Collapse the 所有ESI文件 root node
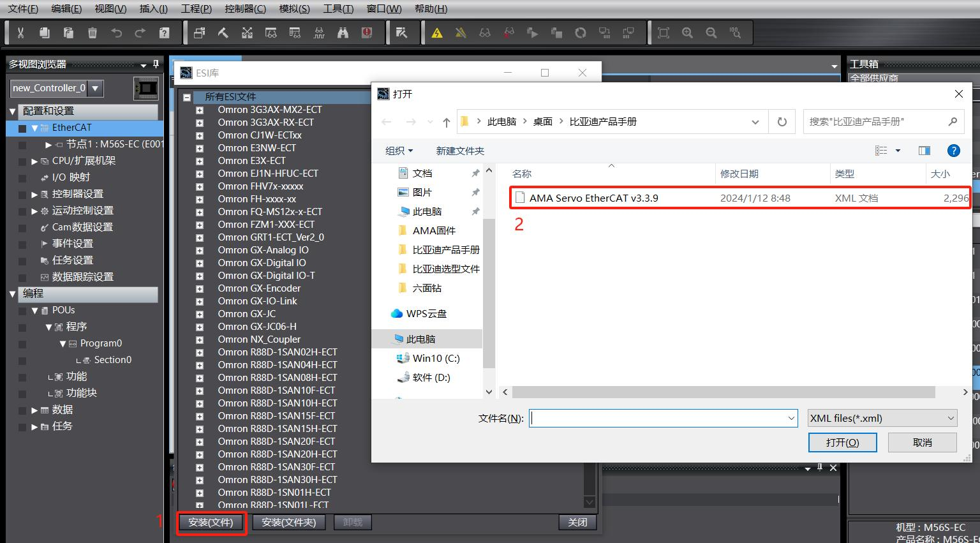Image resolution: width=980 pixels, height=543 pixels. (187, 97)
